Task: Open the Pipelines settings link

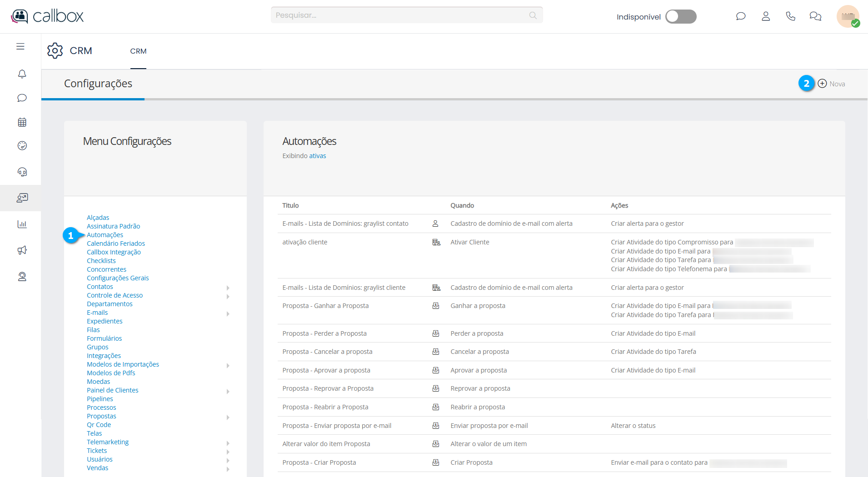Action: click(x=100, y=399)
